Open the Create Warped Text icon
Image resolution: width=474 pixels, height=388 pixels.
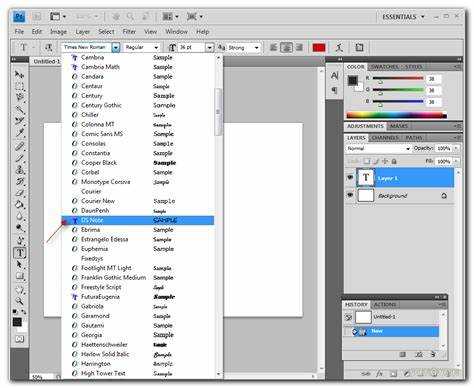339,47
